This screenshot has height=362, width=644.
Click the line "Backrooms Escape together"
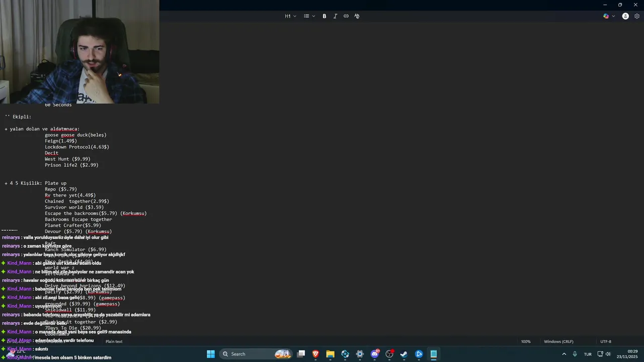click(78, 219)
